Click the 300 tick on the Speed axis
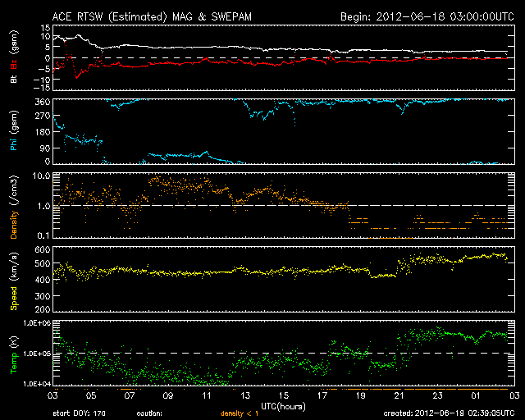 [x=43, y=296]
